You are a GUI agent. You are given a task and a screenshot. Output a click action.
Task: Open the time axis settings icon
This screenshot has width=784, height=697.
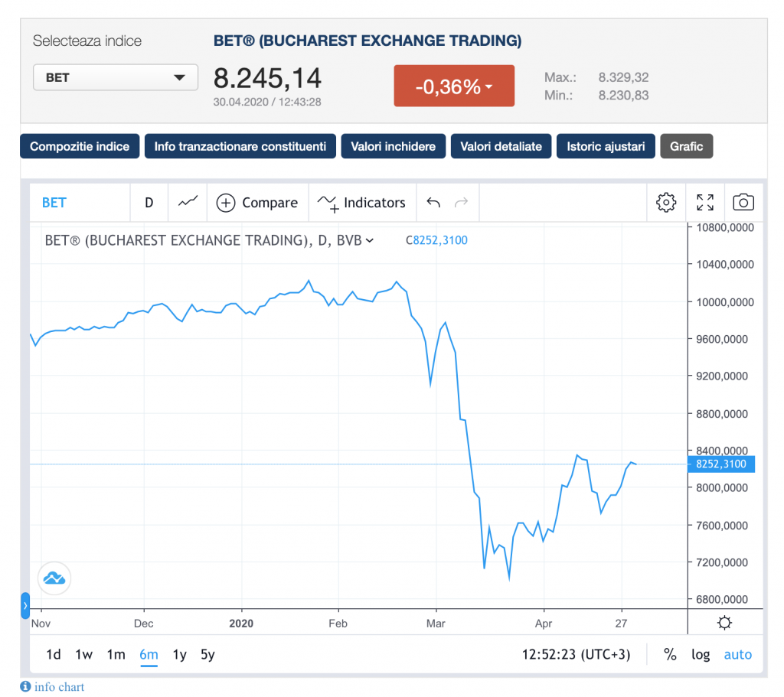[x=724, y=623]
